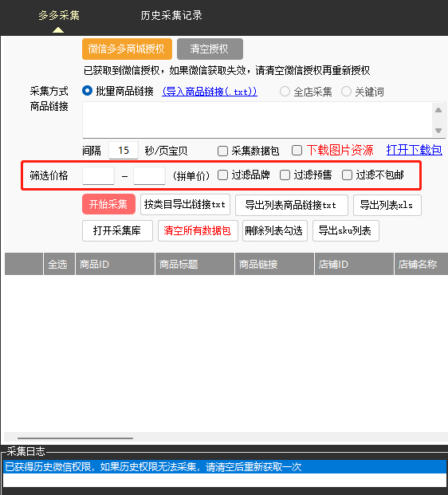The image size is (448, 495).
Task: Open the 历史采集记录 tab
Action: click(171, 15)
